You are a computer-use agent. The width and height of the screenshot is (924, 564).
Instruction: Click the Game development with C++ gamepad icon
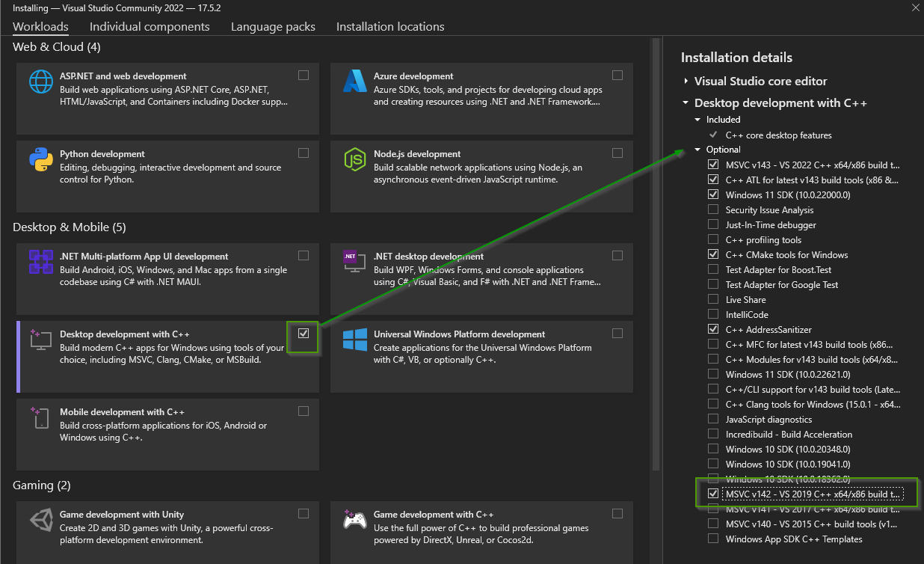click(x=354, y=520)
